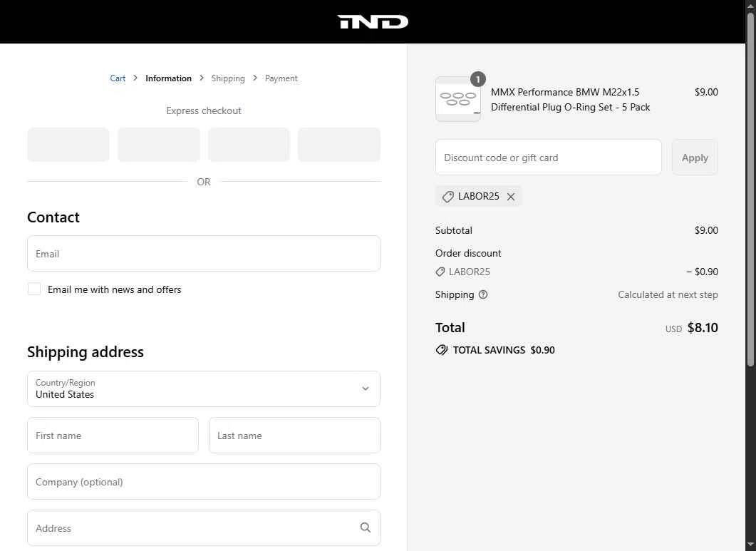Click the first express checkout button
Screen dimensions: 756x551
point(68,144)
